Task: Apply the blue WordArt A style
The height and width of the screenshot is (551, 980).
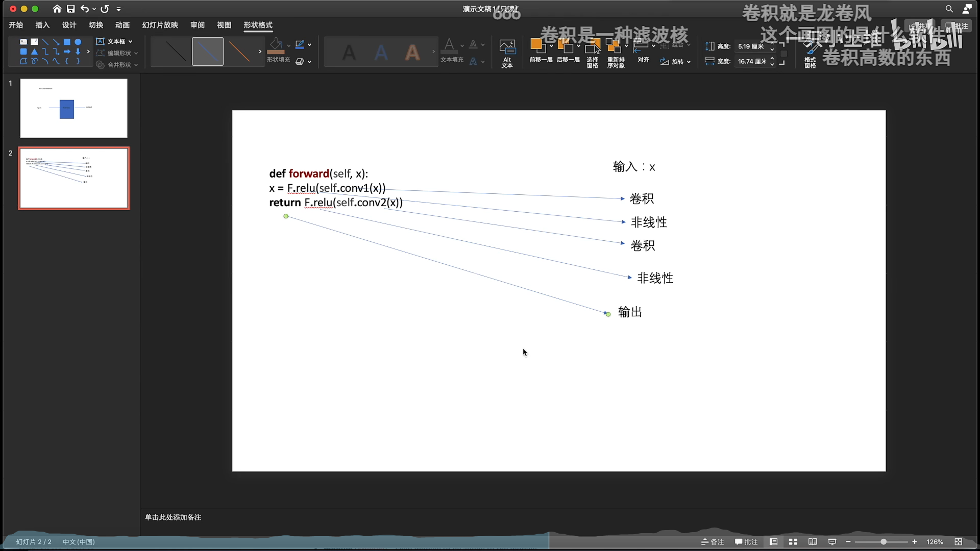Action: [x=381, y=52]
